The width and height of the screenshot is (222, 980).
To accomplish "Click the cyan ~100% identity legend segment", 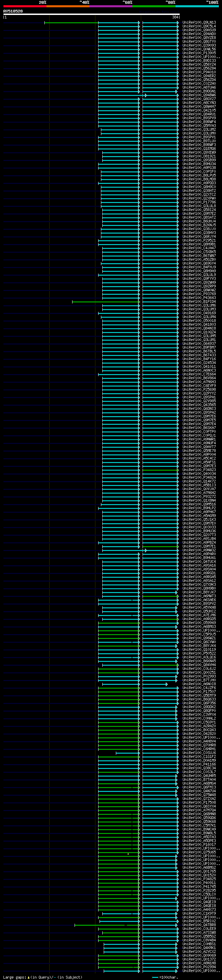I will [x=197, y=7].
